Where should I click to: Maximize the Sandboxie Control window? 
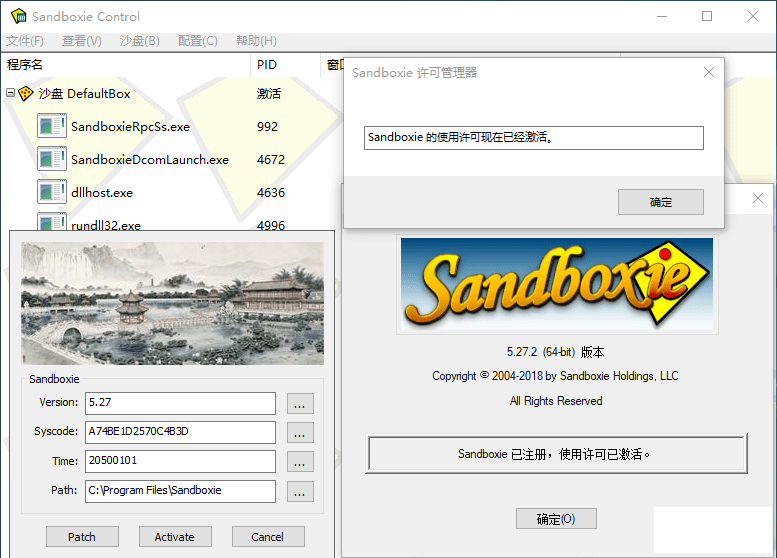click(x=707, y=16)
